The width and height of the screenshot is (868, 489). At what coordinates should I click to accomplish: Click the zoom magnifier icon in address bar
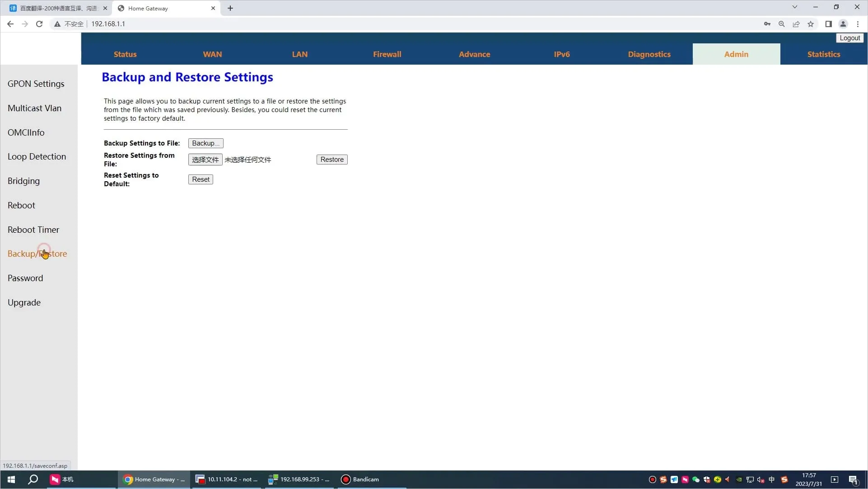coord(782,24)
